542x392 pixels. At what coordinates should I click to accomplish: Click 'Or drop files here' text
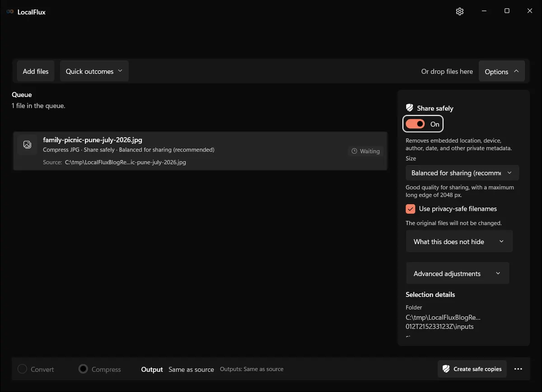[x=447, y=71]
